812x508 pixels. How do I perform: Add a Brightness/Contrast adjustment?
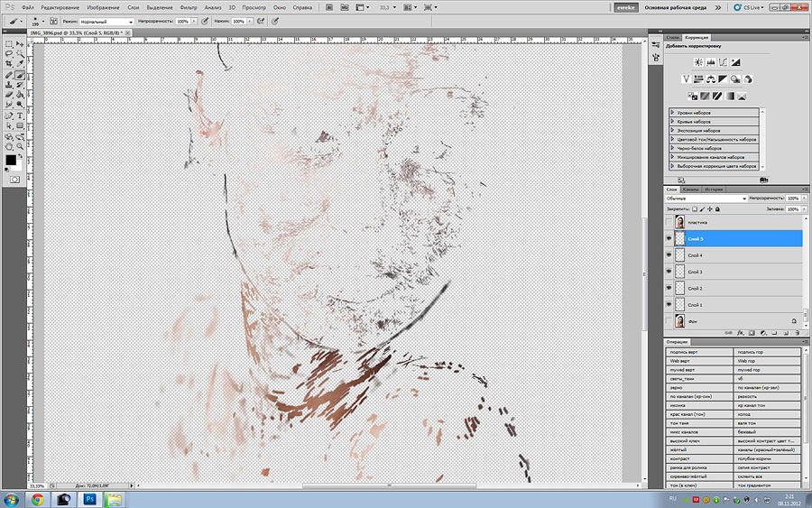(698, 62)
